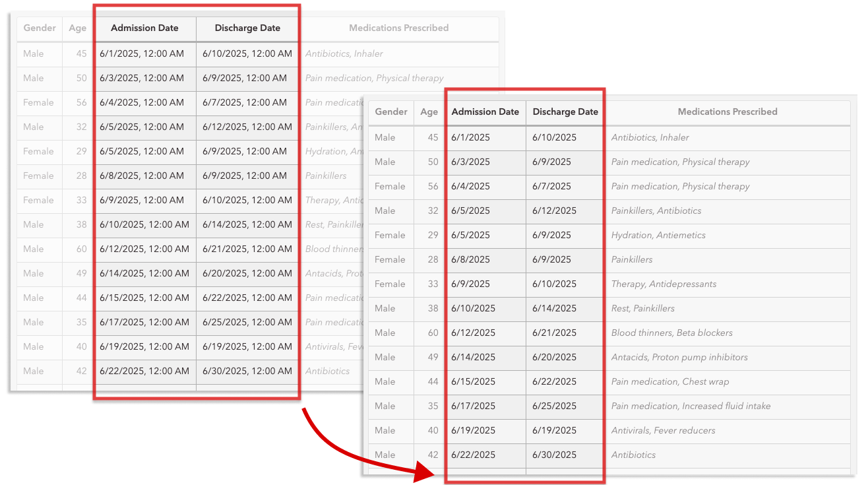Screen dimensions: 868x485
Task: Click the Age column header in front table
Action: (x=429, y=112)
